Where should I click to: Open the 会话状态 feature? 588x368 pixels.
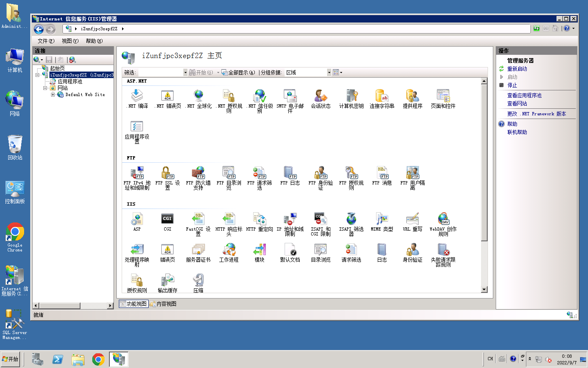321,99
